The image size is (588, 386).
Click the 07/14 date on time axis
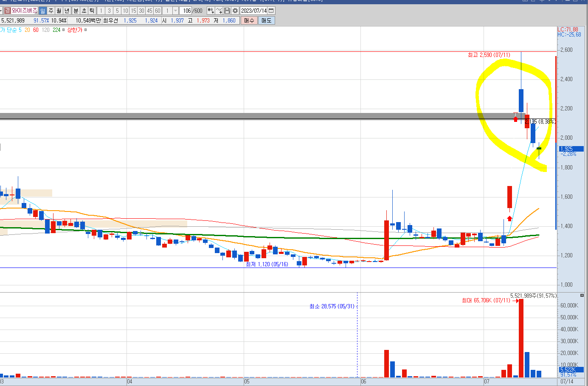(567, 381)
